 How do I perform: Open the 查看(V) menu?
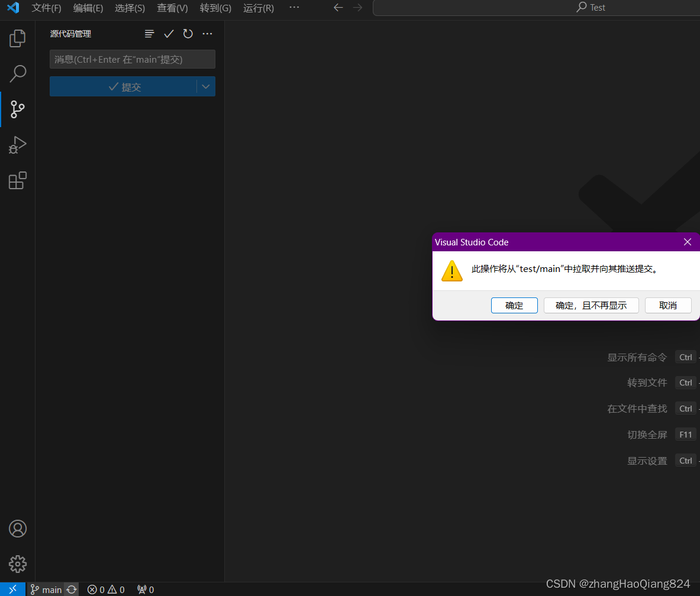172,8
